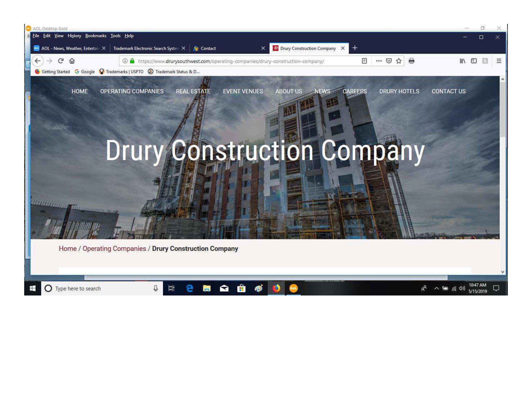The image size is (532, 411).
Task: Launch Microsoft Edge from the taskbar
Action: click(189, 288)
